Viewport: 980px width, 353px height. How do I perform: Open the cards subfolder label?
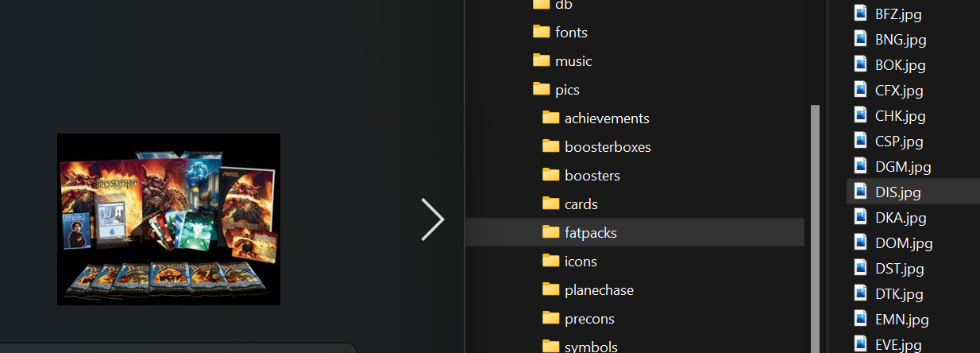[x=581, y=204]
